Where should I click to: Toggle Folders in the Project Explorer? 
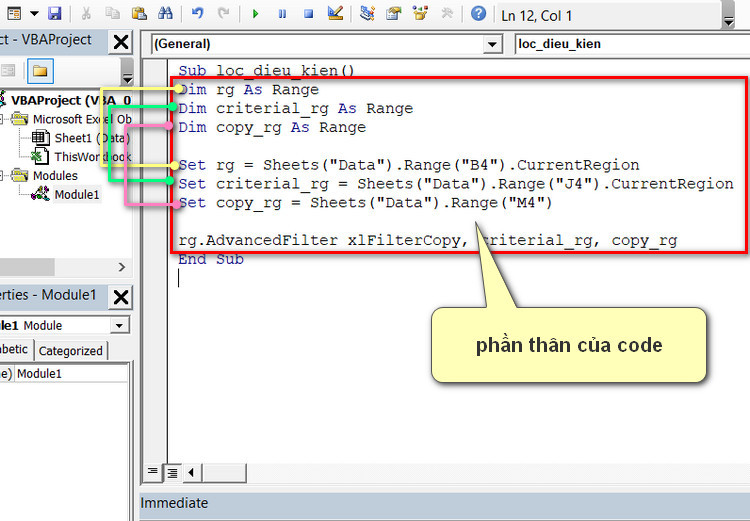click(x=40, y=71)
